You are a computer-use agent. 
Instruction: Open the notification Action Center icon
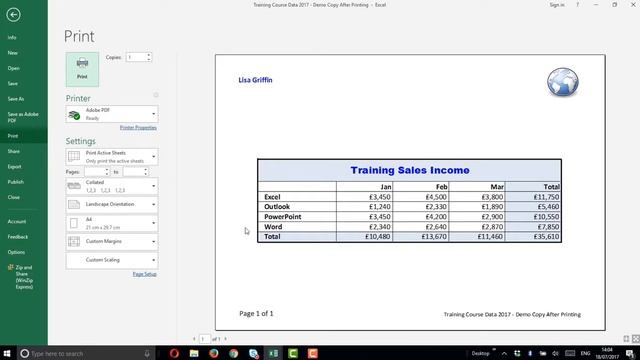[630, 353]
